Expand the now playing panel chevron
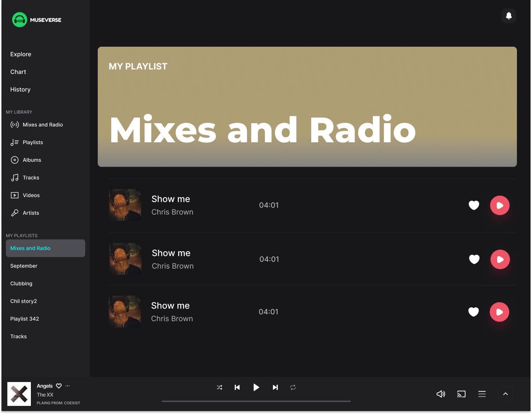This screenshot has height=414, width=532. 506,394
